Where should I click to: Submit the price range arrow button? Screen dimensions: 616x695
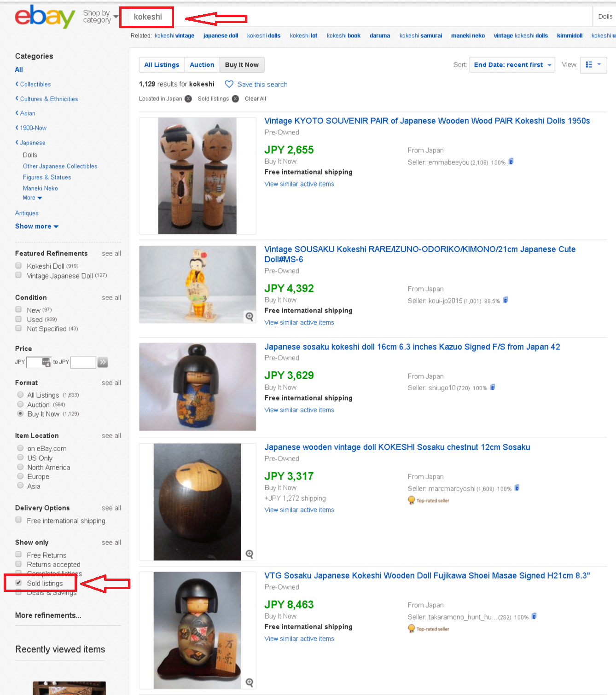point(103,362)
